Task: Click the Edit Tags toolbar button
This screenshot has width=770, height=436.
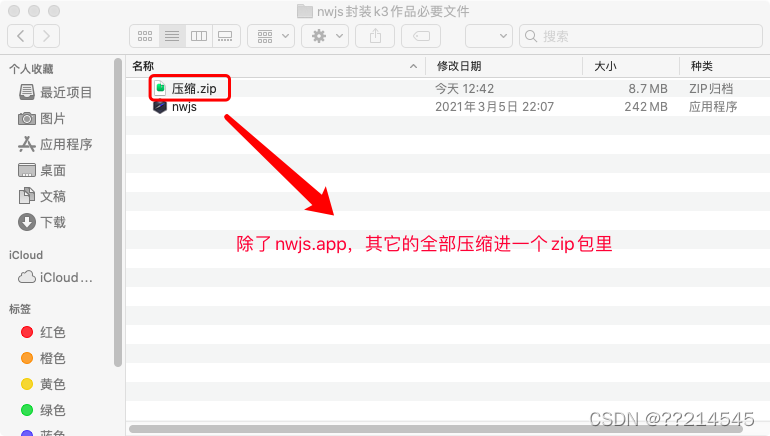Action: [421, 36]
